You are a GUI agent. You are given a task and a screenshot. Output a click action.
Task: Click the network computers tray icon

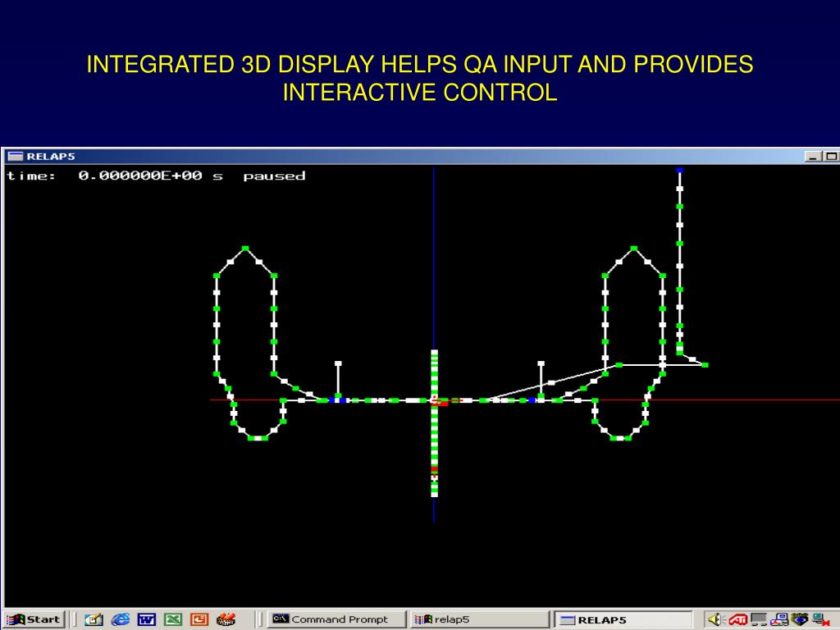(x=779, y=619)
